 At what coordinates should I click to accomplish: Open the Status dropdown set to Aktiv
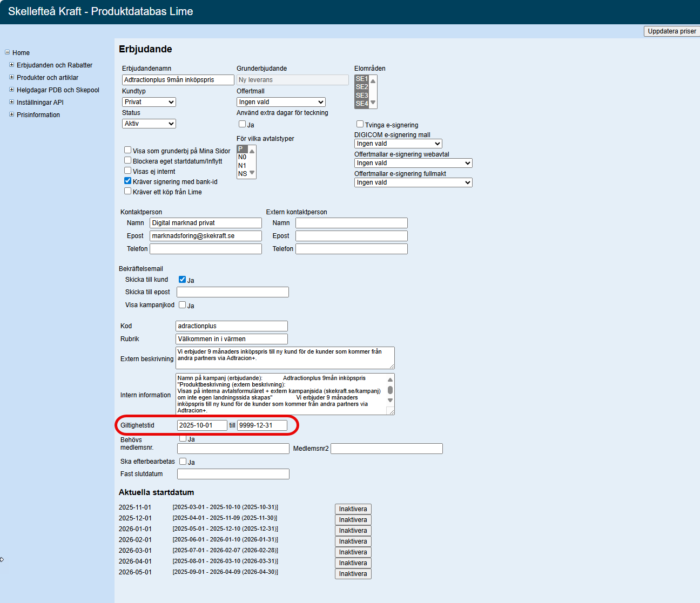[149, 124]
